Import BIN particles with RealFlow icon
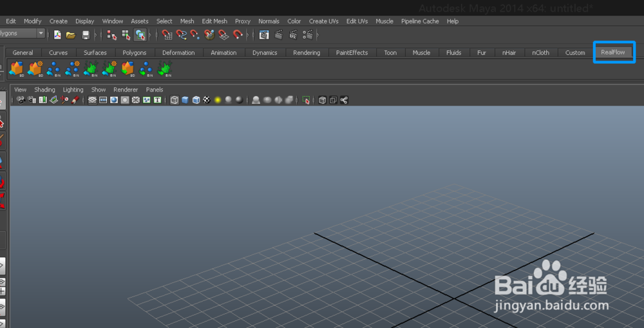 [x=53, y=69]
